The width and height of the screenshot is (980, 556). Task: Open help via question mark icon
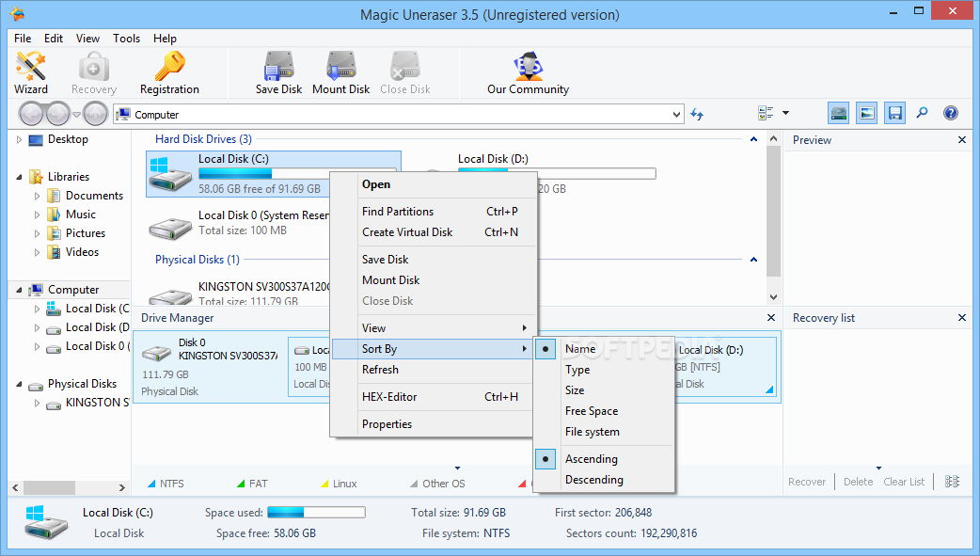point(951,113)
